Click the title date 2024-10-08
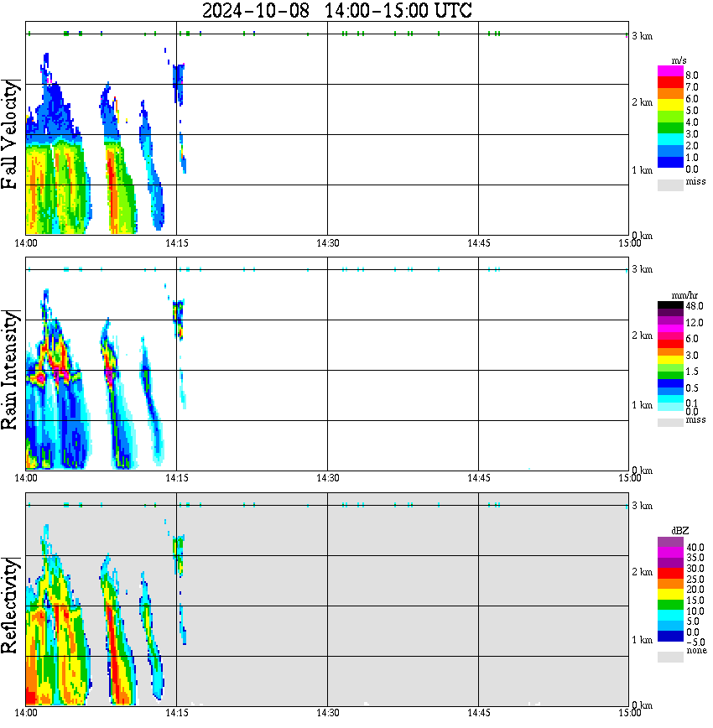 [256, 10]
